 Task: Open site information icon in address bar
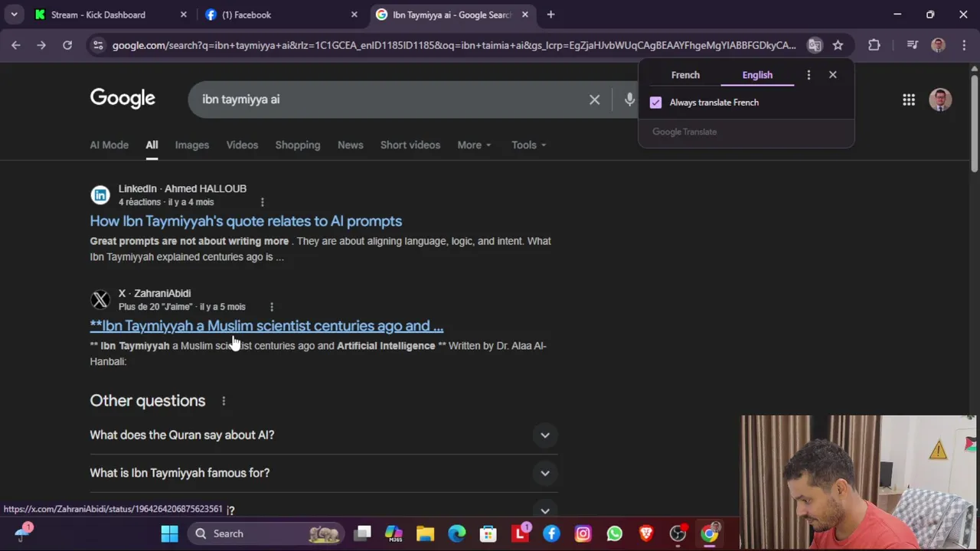(98, 45)
